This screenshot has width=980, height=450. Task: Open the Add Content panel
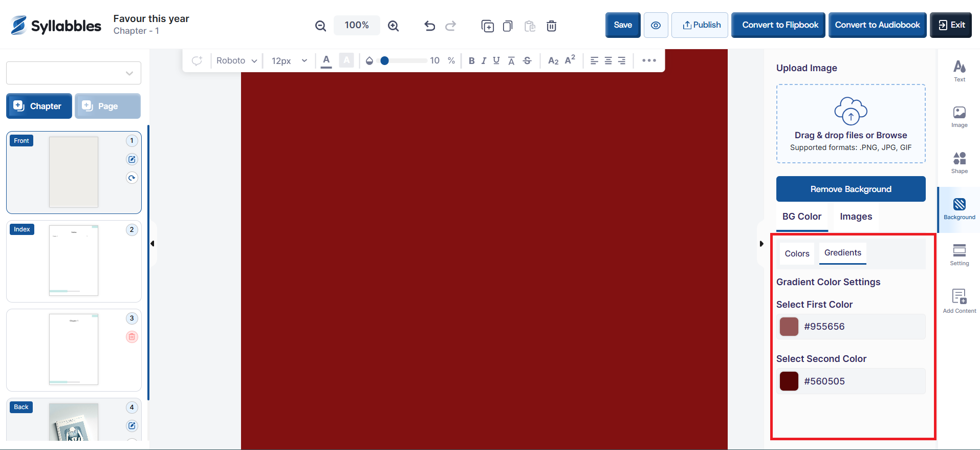coord(959,301)
